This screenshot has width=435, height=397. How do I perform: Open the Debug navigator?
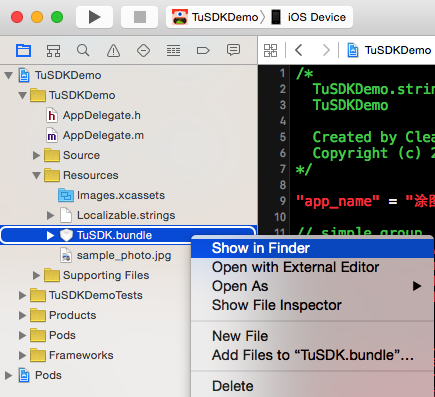[x=173, y=51]
